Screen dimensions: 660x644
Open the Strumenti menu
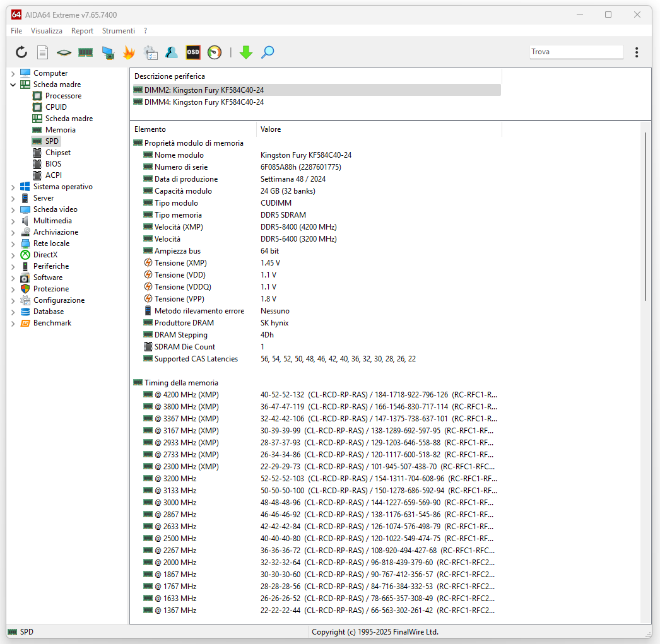click(x=118, y=31)
